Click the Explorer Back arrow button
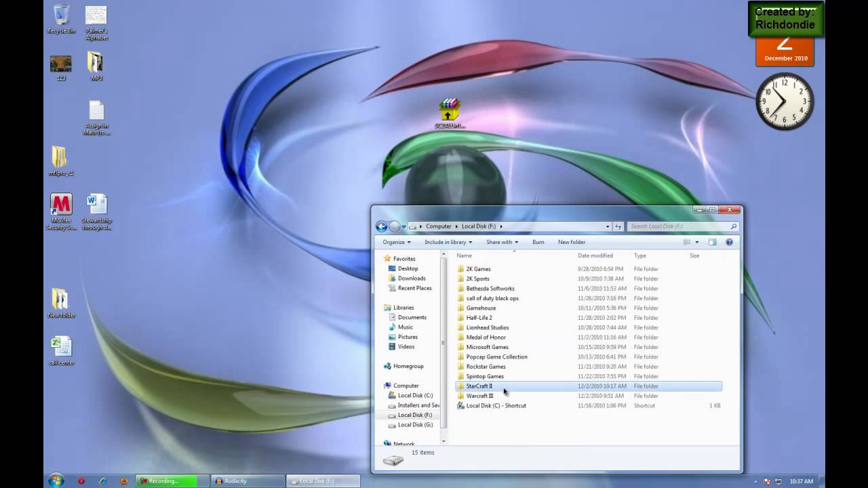The height and width of the screenshot is (488, 868). coord(381,226)
